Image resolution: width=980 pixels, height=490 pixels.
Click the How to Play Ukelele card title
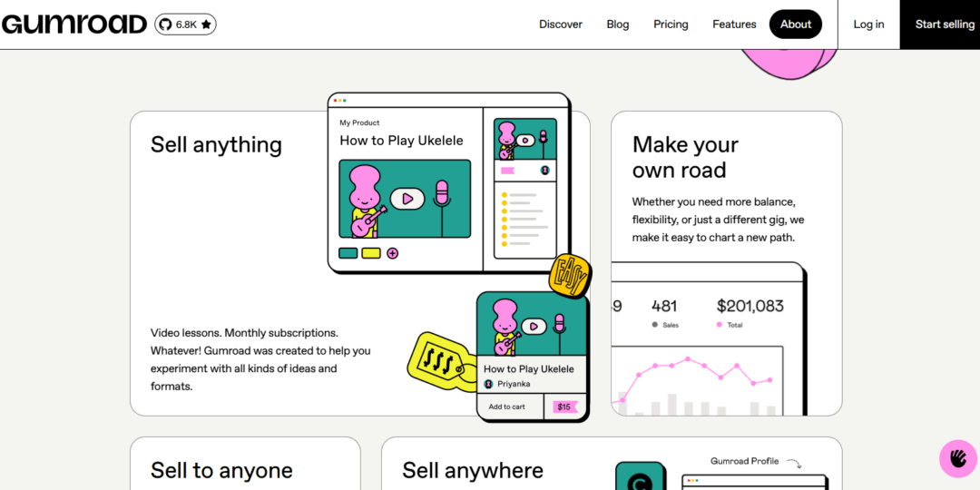click(x=529, y=368)
